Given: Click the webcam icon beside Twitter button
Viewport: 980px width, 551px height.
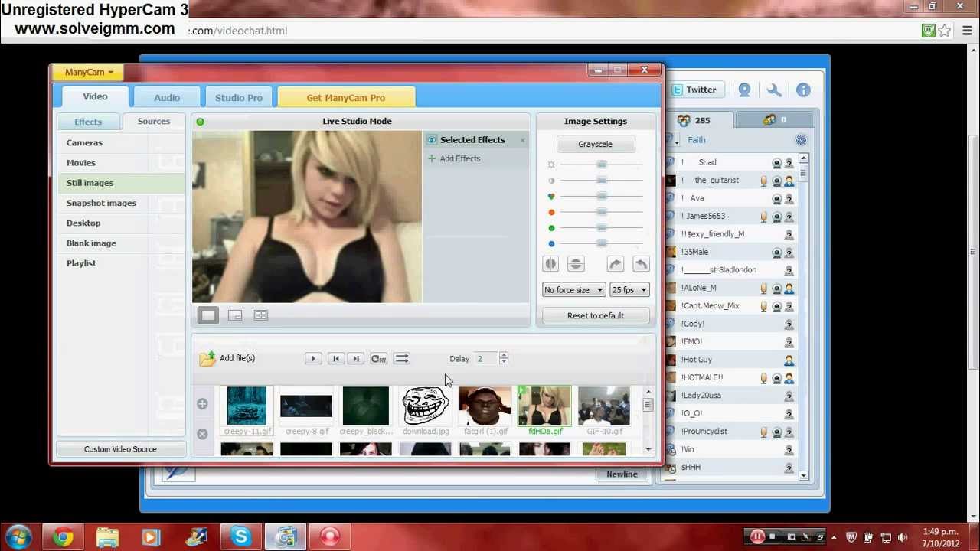Looking at the screenshot, I should tap(744, 90).
